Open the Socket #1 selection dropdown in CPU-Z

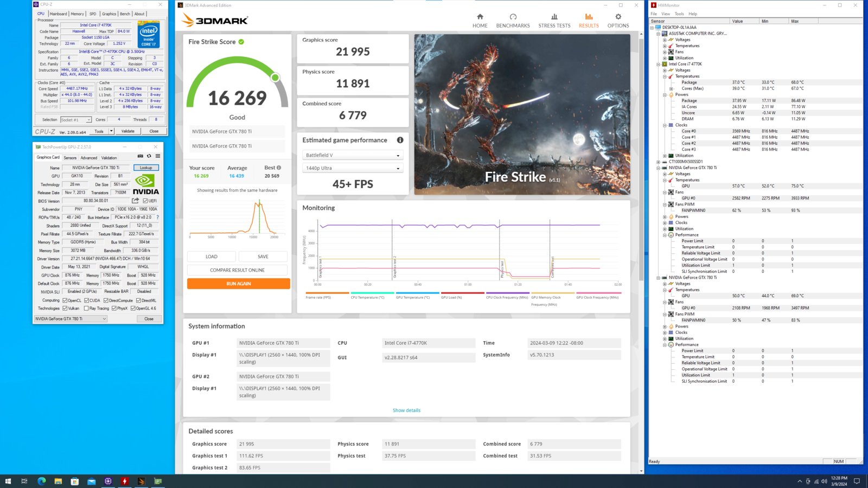(76, 120)
